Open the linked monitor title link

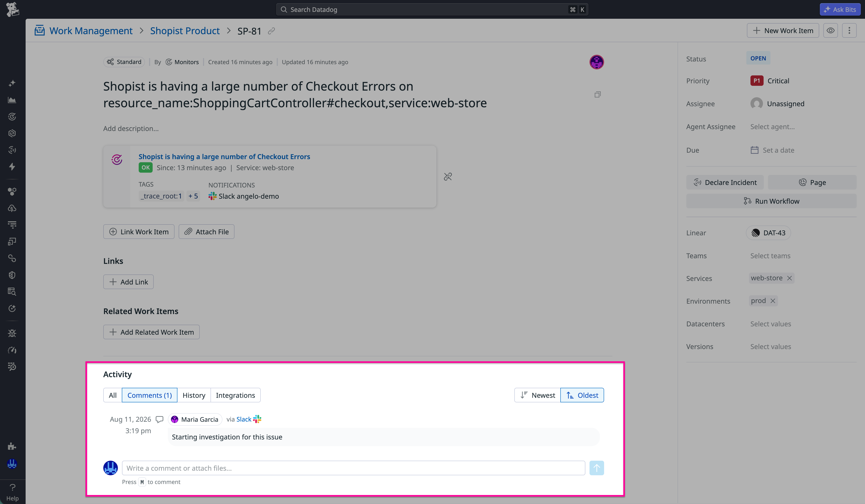click(224, 157)
